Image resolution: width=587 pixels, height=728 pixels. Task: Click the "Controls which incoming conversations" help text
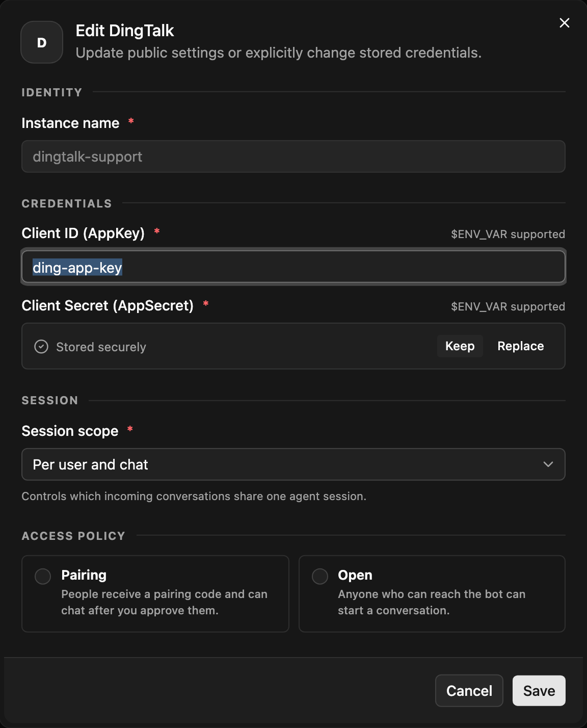pos(194,496)
